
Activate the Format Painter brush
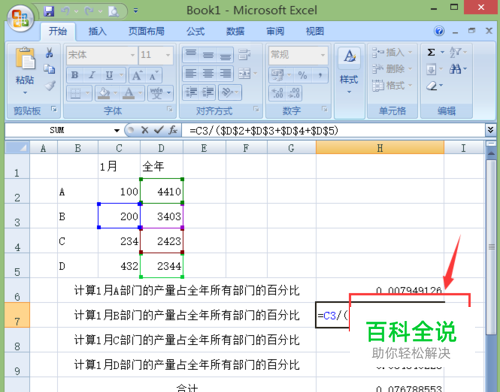point(50,86)
